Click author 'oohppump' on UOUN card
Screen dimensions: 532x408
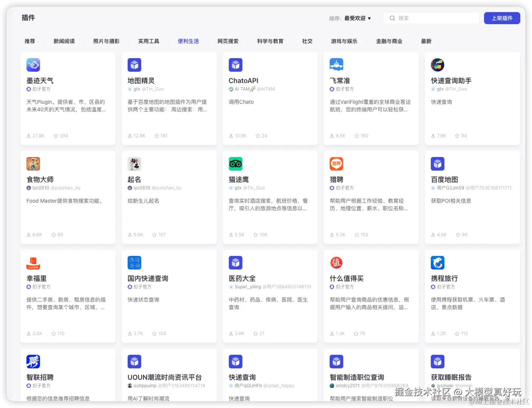pyautogui.click(x=145, y=386)
